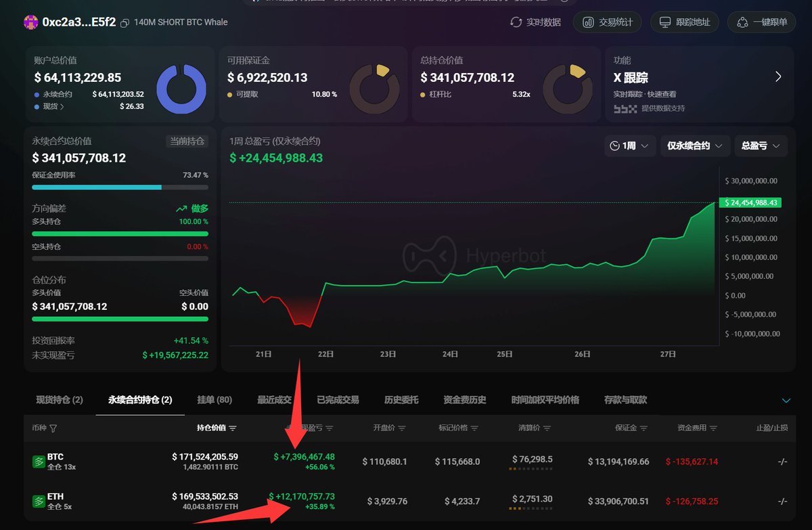The width and height of the screenshot is (812, 530).
Task: Sort by 保证金 column icon
Action: [x=644, y=428]
